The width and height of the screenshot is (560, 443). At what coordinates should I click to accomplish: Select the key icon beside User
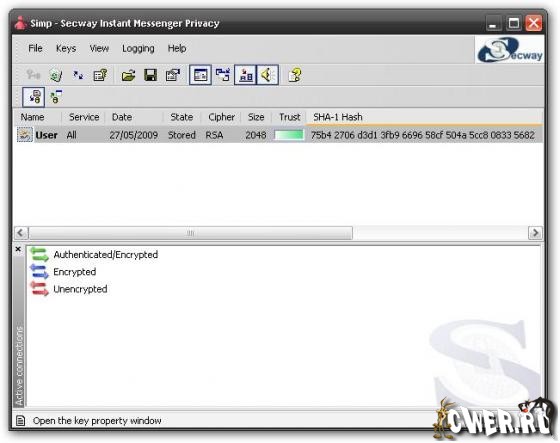click(x=25, y=135)
